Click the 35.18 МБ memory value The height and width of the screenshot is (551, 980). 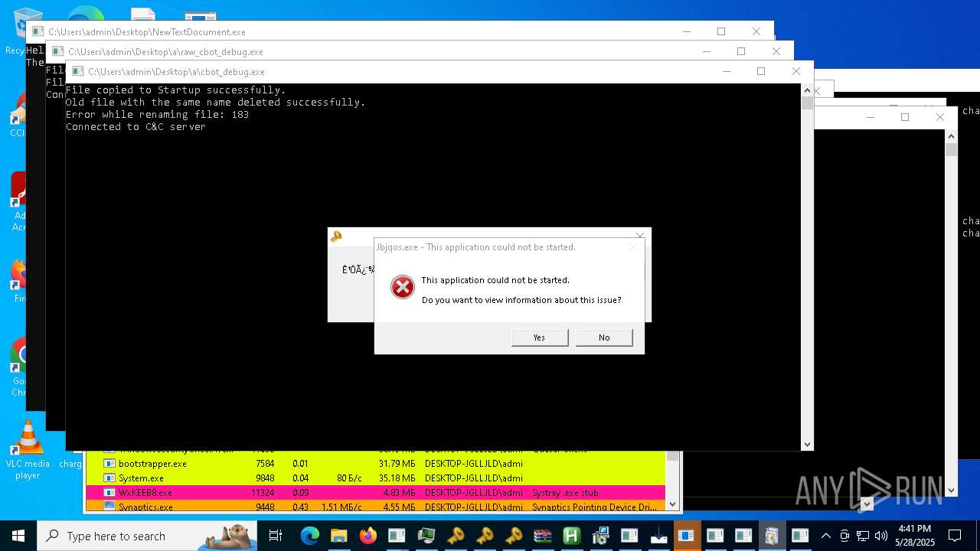click(x=397, y=478)
